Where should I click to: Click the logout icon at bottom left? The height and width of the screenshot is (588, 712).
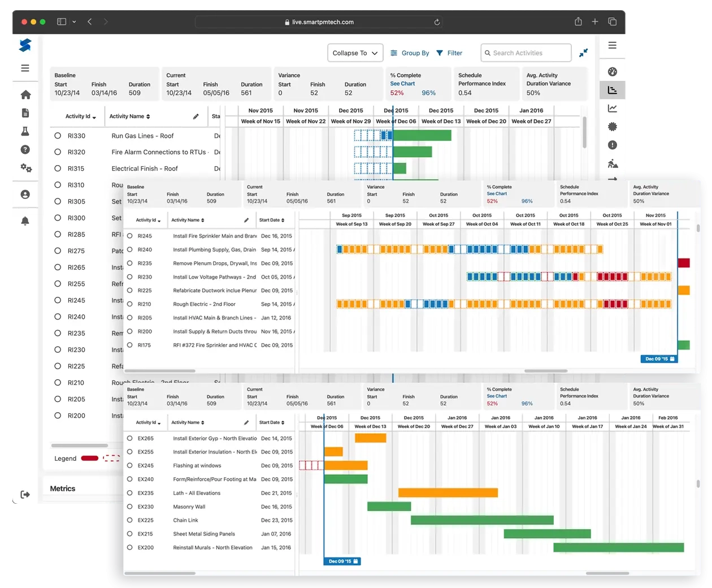(25, 494)
